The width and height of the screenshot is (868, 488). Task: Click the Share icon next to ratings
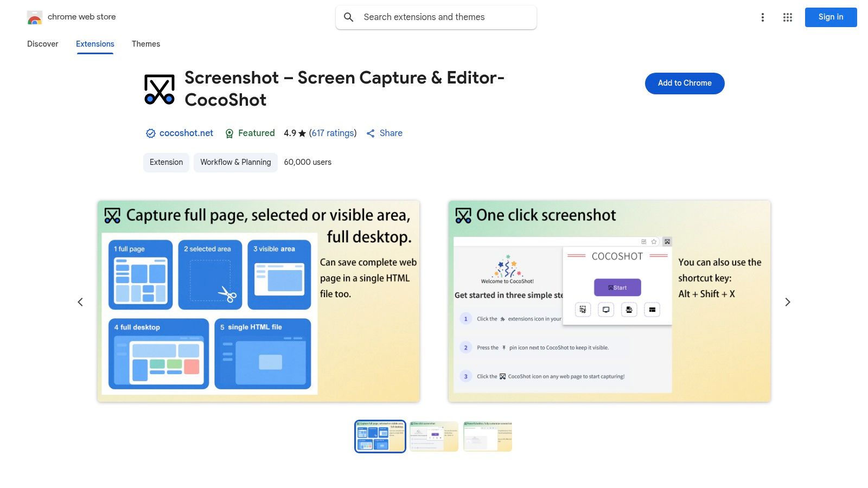point(371,133)
